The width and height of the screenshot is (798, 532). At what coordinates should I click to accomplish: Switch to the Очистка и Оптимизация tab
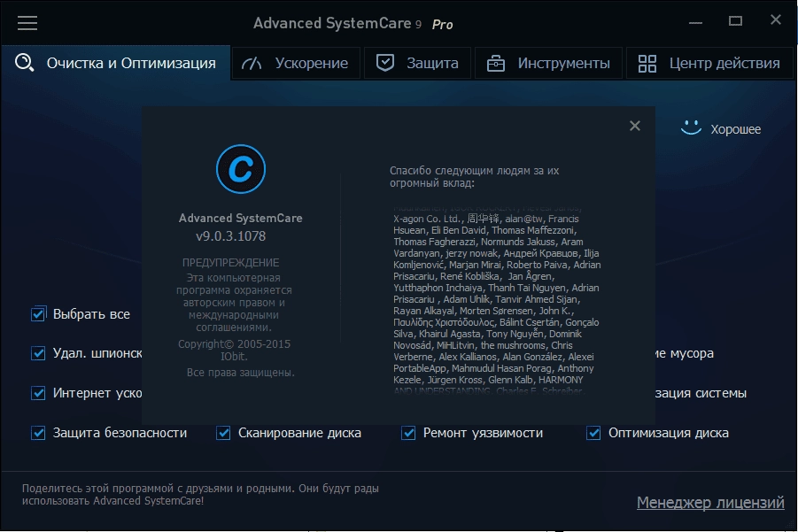point(117,63)
